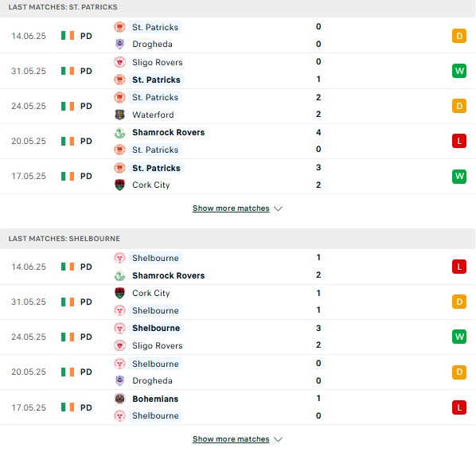
Task: Click the Shamrock Rovers crest in 20.05.25 match
Action: point(119,133)
